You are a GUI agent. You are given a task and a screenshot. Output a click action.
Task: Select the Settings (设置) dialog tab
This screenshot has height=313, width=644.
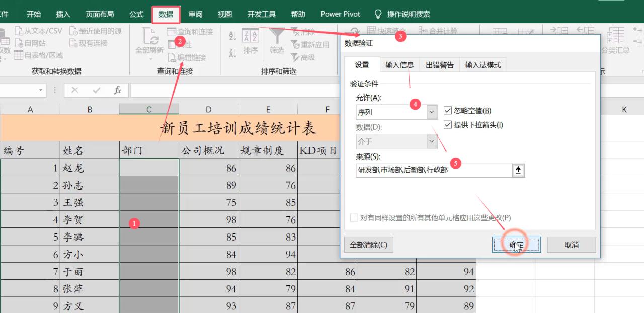[362, 65]
